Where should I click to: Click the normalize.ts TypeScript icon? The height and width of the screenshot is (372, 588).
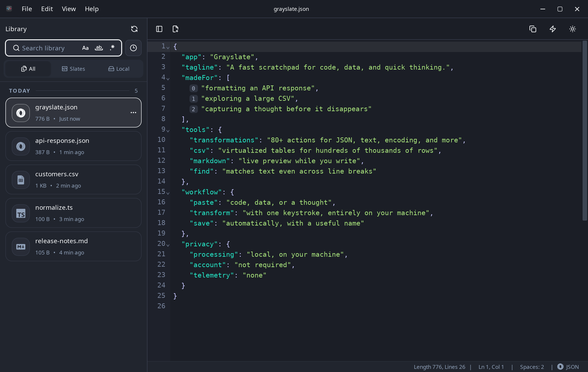click(x=21, y=213)
